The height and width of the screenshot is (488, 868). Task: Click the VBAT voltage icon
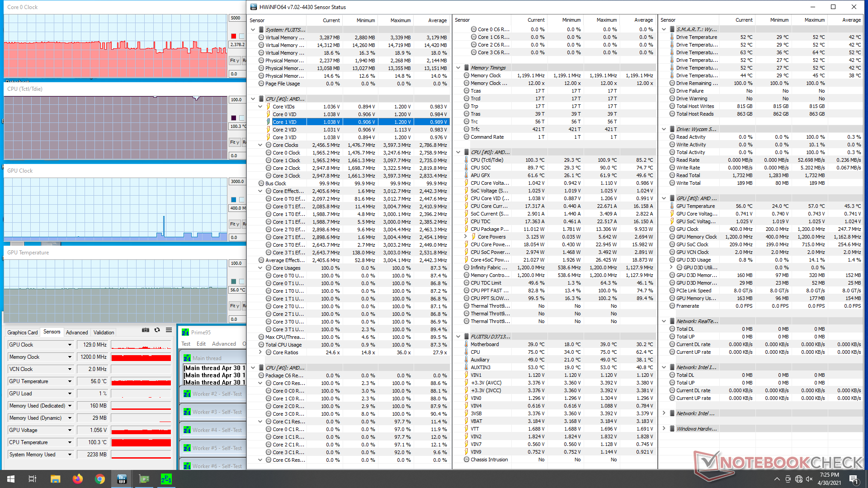click(x=467, y=421)
